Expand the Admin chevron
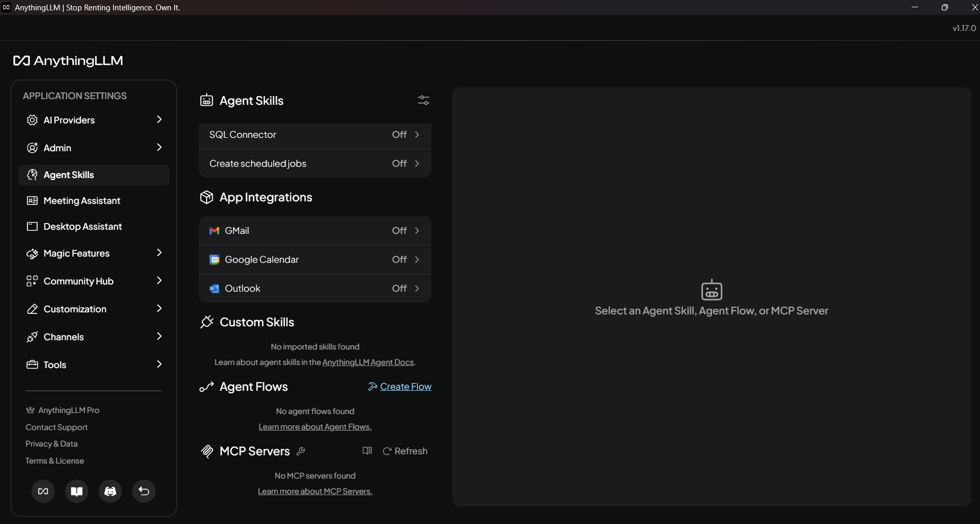 pos(159,147)
